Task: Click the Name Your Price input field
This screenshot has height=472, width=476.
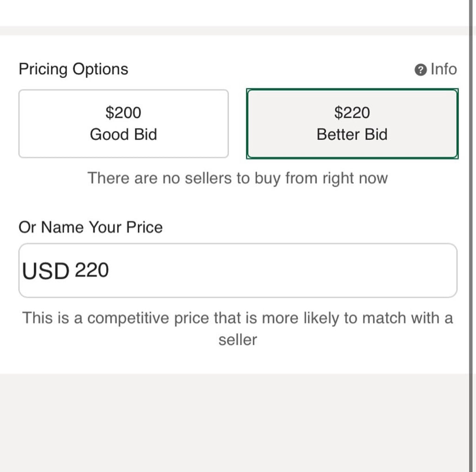Action: click(279, 270)
